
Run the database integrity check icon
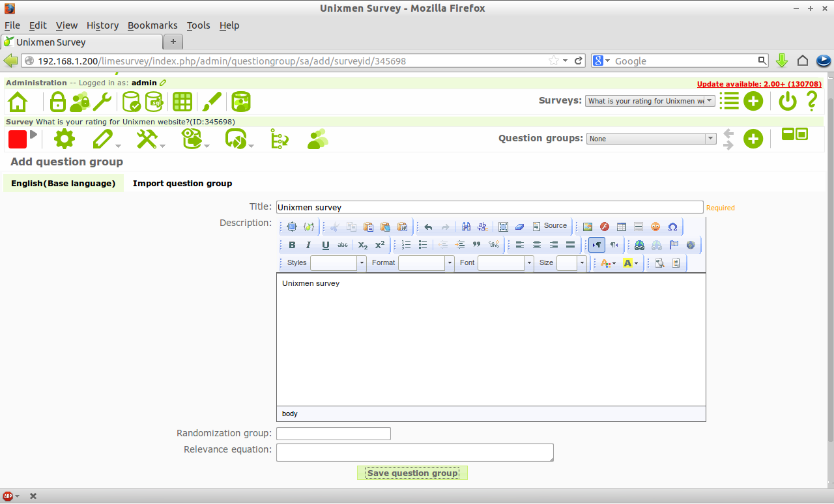point(132,102)
